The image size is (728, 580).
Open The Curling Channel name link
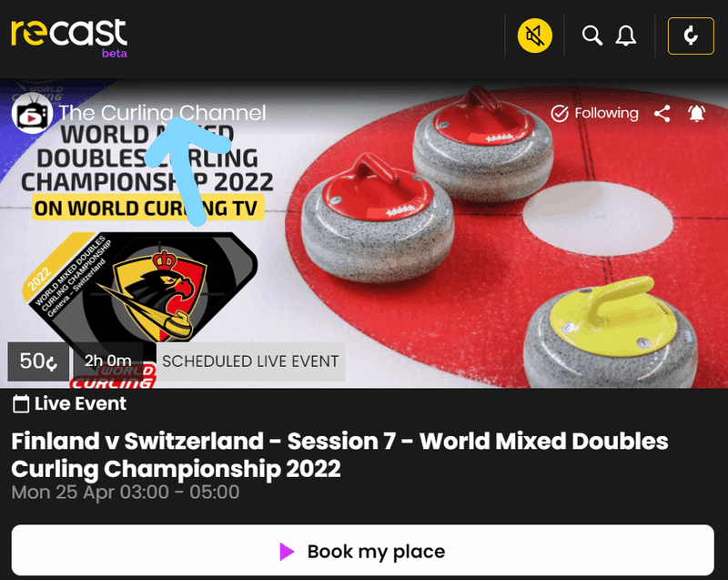coord(163,113)
